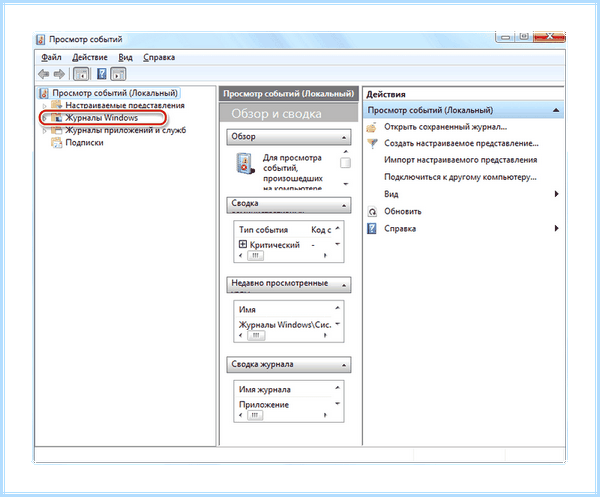Collapse the 'Сводка журнала' section header
The image size is (600, 497).
(289, 365)
